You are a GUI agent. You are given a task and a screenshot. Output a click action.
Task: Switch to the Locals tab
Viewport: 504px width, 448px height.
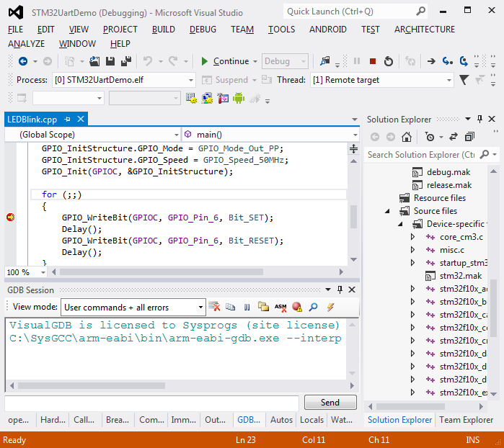click(x=311, y=420)
